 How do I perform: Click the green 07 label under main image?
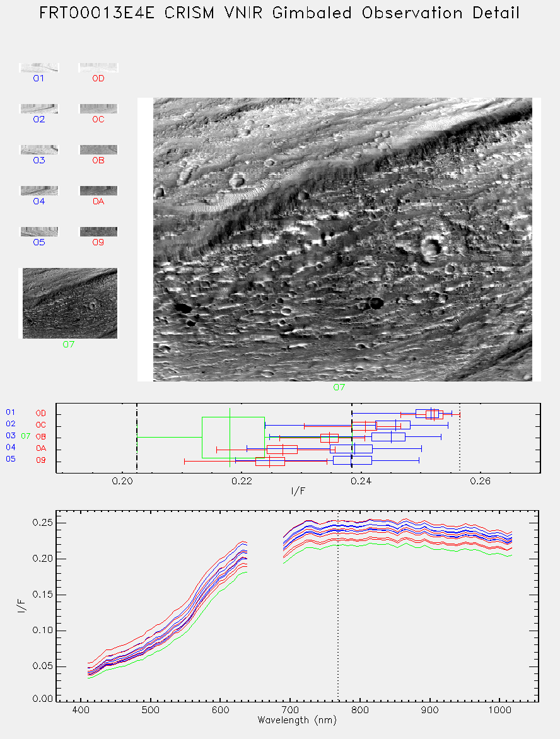(x=339, y=387)
